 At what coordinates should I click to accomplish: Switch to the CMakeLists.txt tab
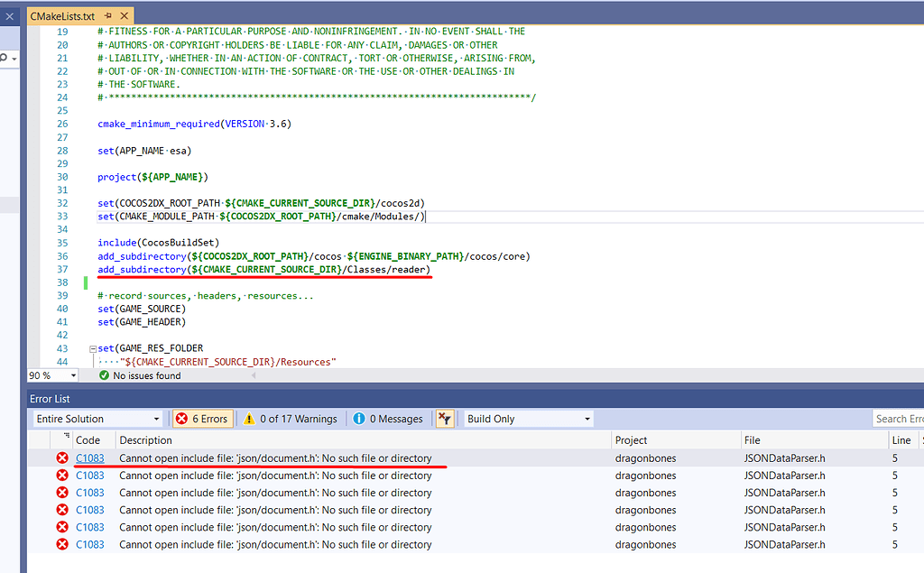pos(62,16)
